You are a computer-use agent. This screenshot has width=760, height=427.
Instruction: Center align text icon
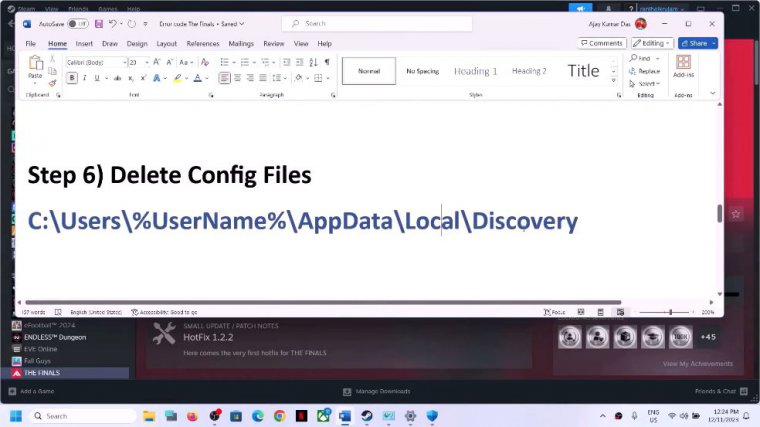coord(238,78)
